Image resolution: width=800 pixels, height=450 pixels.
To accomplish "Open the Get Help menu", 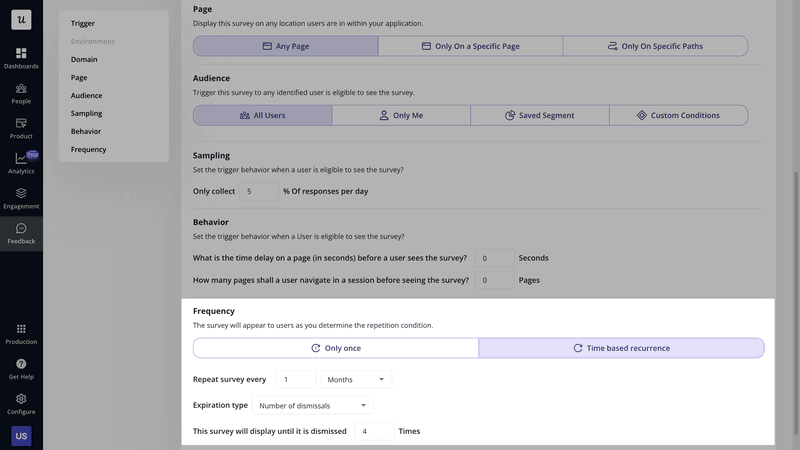I will point(21,369).
